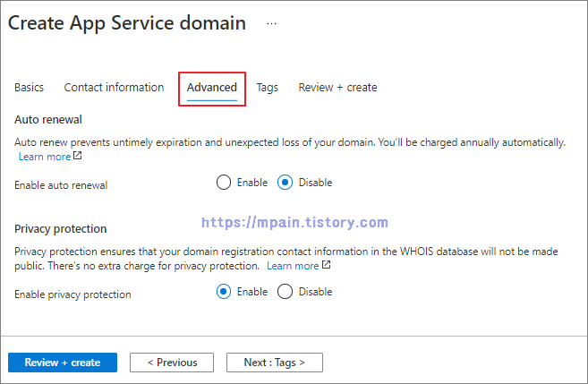Select the Advanced tab
Viewport: 588px width, 384px height.
coord(212,88)
